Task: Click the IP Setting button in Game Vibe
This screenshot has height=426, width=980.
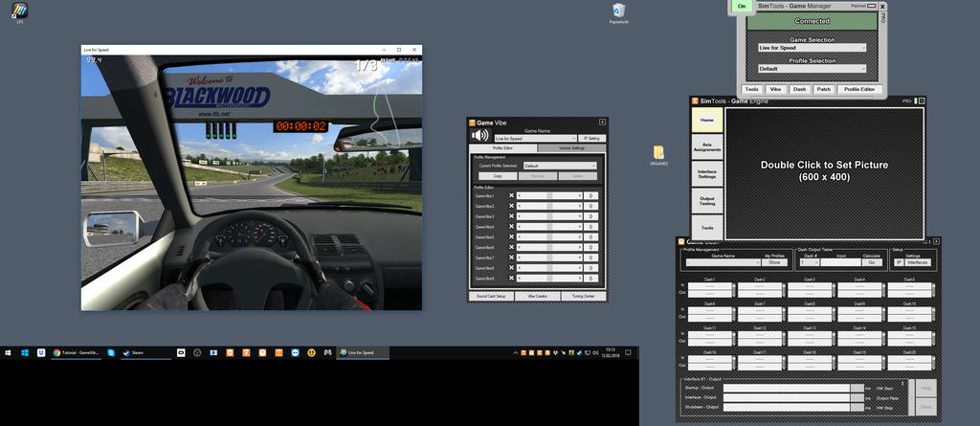Action: tap(591, 138)
